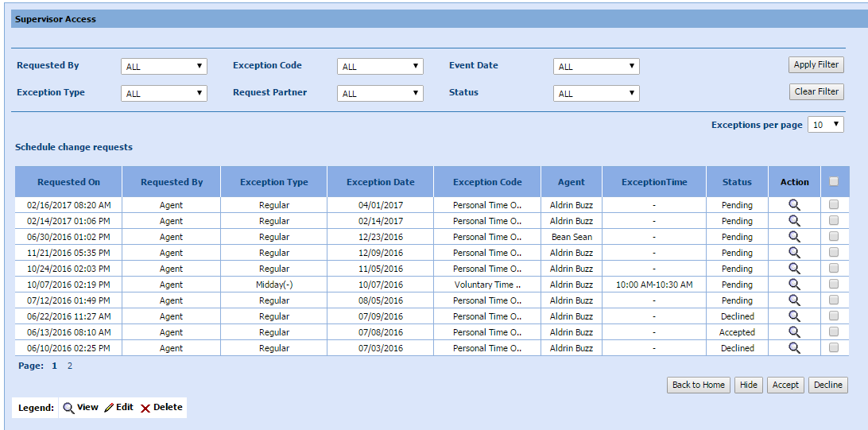This screenshot has height=430, width=868.
Task: Click the Exception Date column header
Action: pyautogui.click(x=380, y=182)
